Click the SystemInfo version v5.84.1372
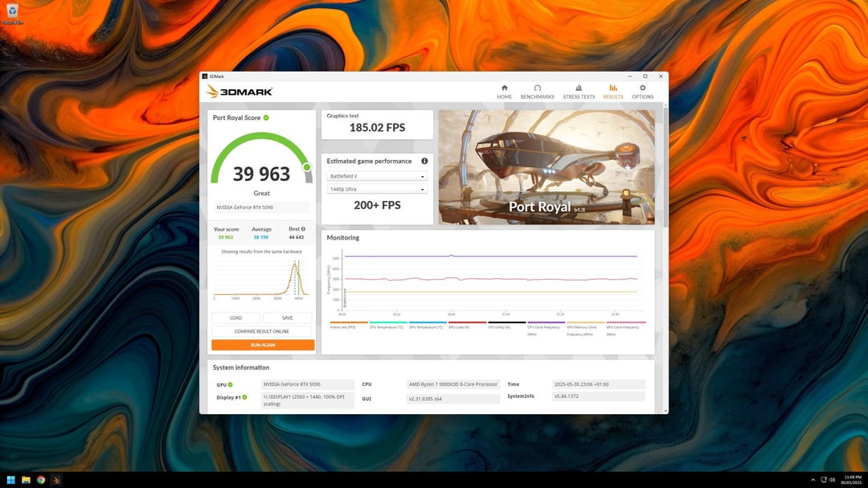The width and height of the screenshot is (868, 488). (x=599, y=396)
